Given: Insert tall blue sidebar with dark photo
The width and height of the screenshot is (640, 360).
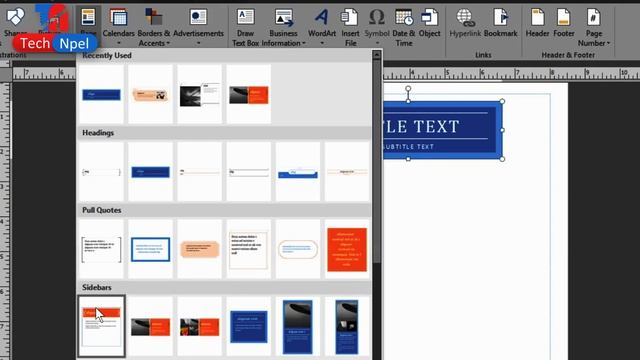Looking at the screenshot, I should point(298,327).
